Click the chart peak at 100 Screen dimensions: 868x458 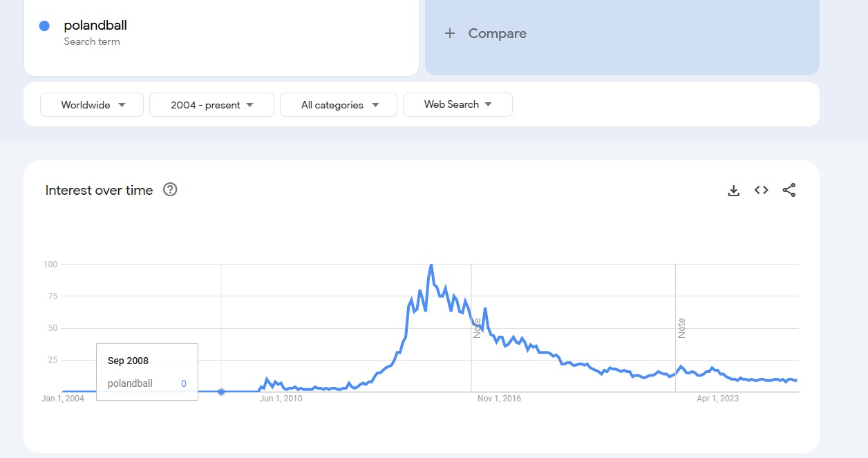431,265
